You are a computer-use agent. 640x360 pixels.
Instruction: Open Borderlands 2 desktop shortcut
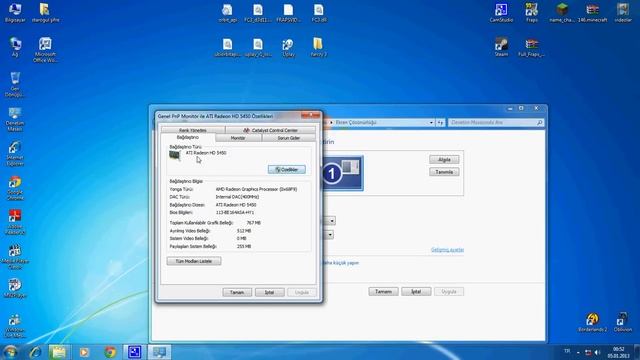(593, 322)
